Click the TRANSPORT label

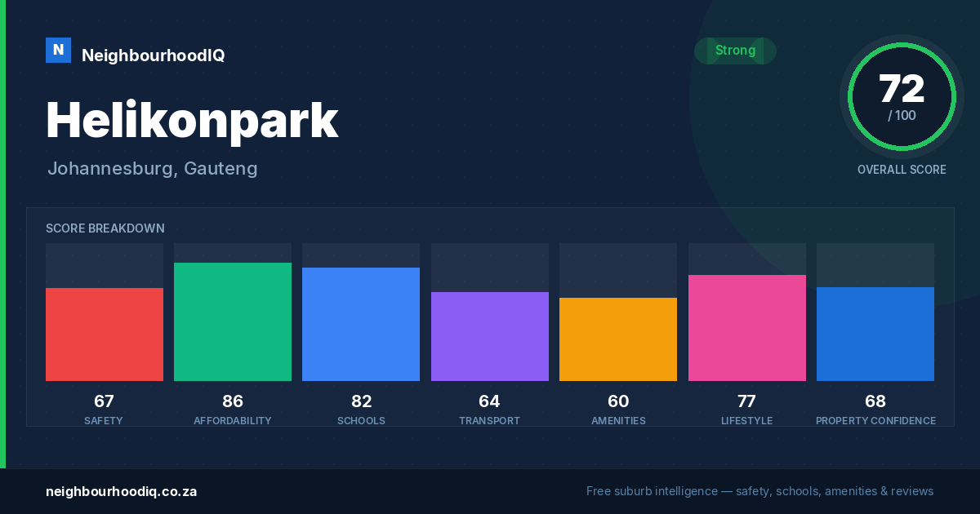pos(489,421)
